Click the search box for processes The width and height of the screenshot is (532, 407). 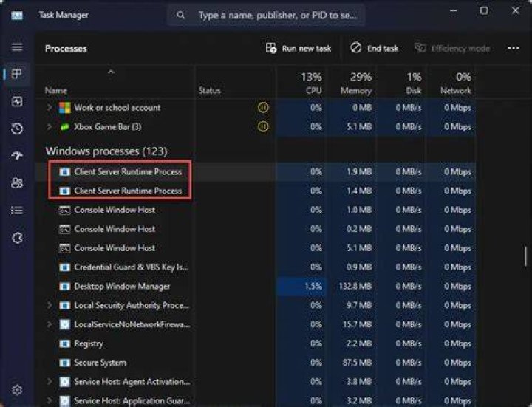point(266,16)
